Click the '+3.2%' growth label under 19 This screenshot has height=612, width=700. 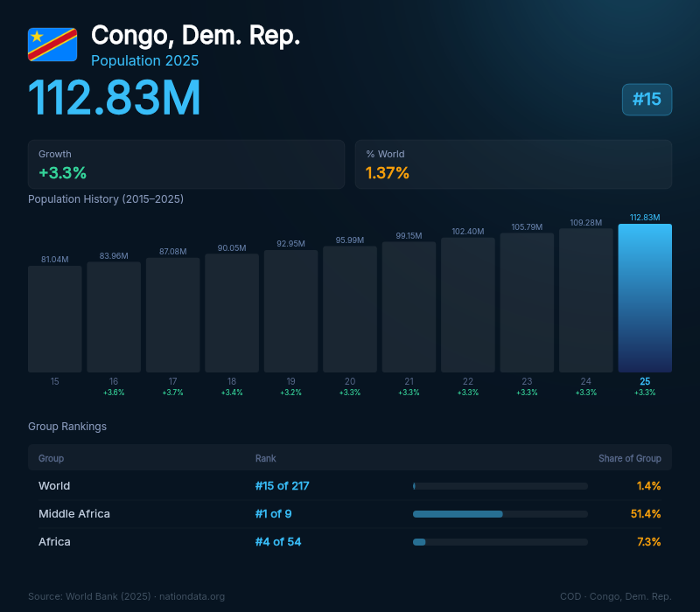coord(291,393)
